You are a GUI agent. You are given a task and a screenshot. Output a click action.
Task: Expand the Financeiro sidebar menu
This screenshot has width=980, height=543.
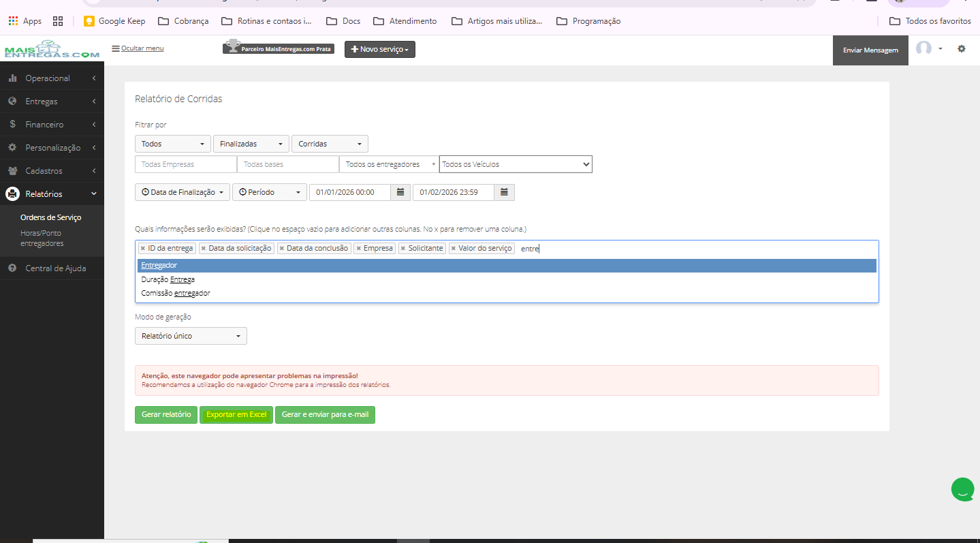click(x=52, y=125)
